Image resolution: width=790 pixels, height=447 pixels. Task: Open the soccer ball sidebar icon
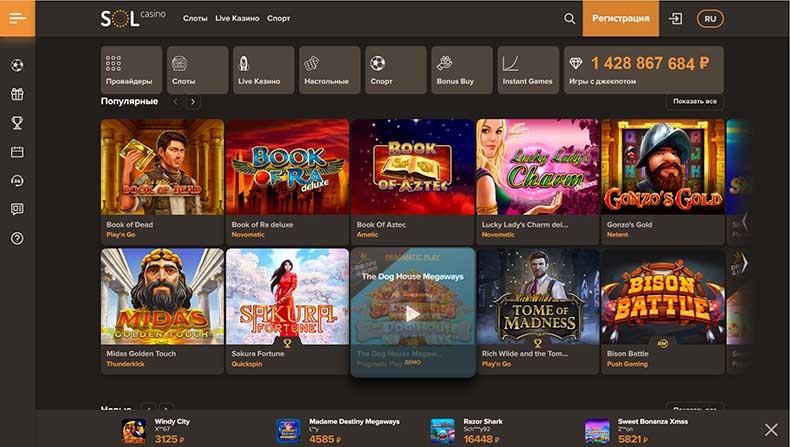pyautogui.click(x=17, y=66)
